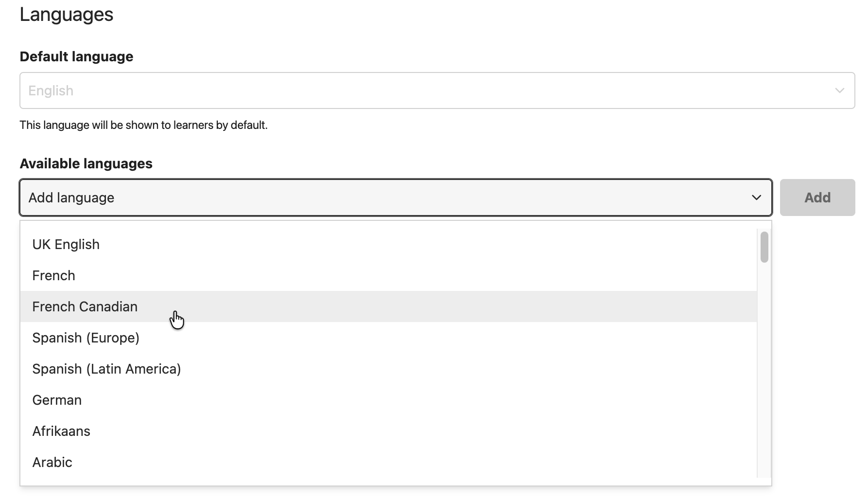Click the Add button
Viewport: 868px width, 503px height.
click(817, 198)
